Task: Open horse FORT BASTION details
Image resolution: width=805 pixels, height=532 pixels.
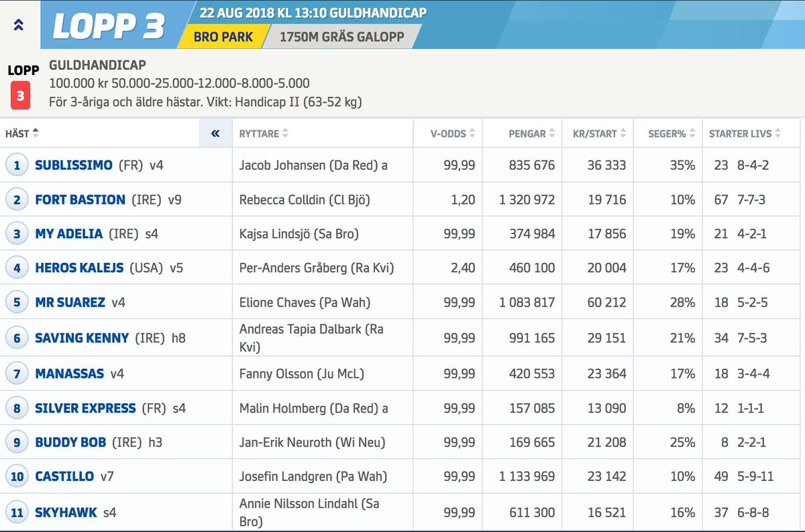Action: coord(80,199)
